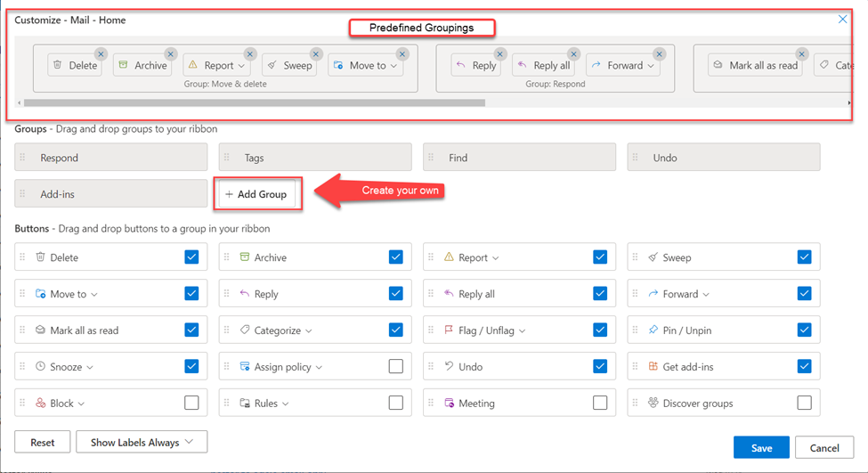Select the Meeting calendar icon
Screen dimensions: 868x473
[449, 403]
